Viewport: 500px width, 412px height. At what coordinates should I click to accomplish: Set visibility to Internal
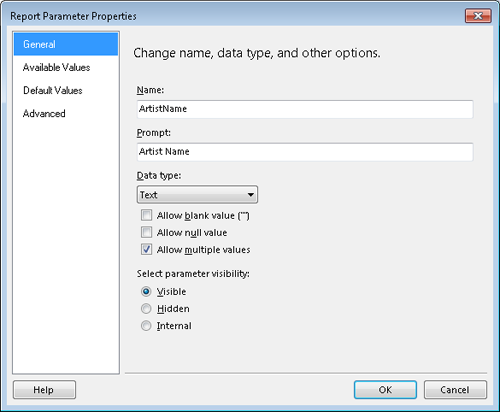(146, 326)
